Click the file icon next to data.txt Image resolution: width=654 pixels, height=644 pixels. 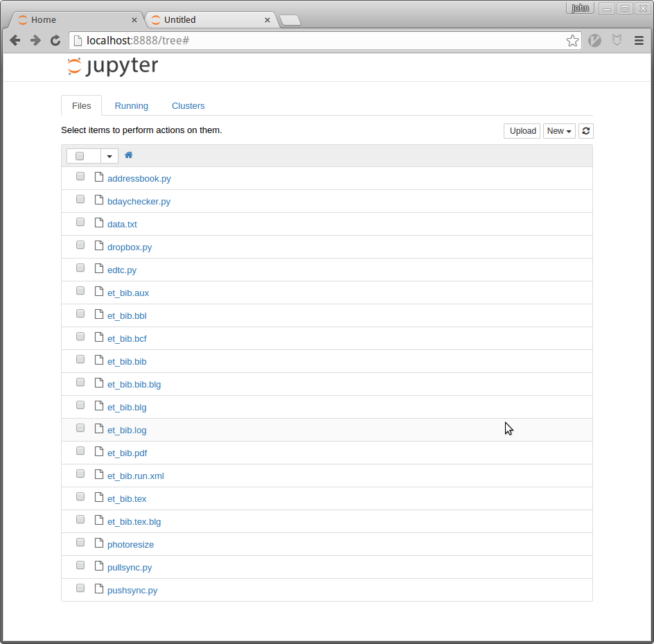click(99, 224)
